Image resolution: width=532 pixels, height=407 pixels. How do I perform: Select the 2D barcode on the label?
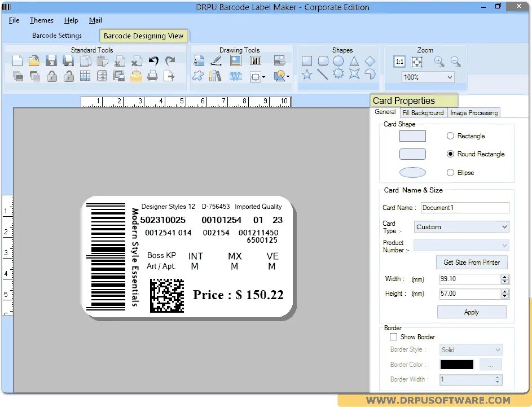pos(167,296)
